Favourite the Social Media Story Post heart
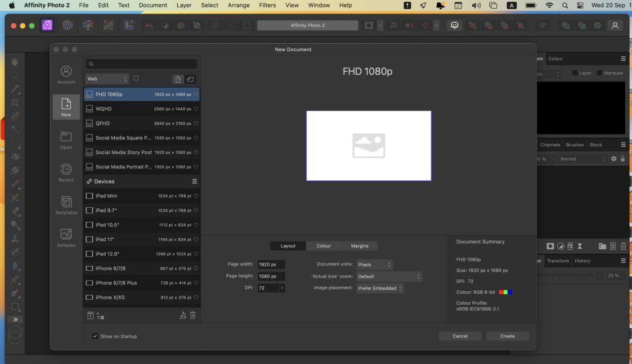 point(196,152)
